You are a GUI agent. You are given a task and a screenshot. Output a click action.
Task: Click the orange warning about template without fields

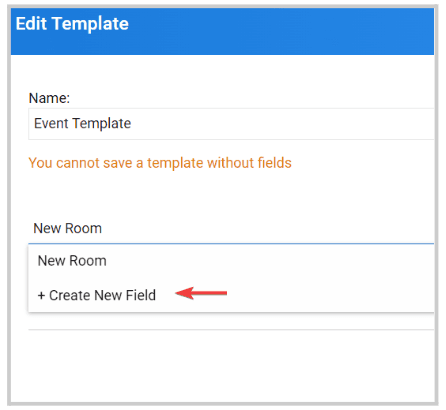(x=160, y=163)
